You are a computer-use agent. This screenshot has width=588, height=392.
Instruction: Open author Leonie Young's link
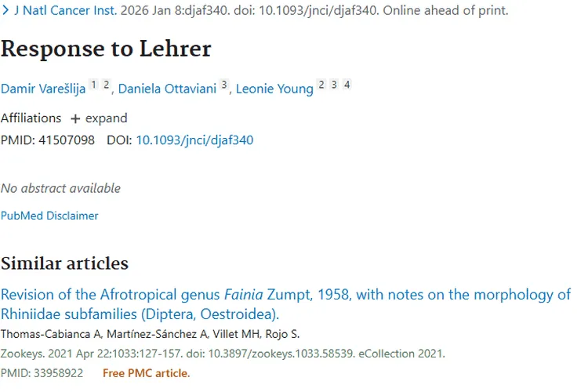click(x=274, y=89)
